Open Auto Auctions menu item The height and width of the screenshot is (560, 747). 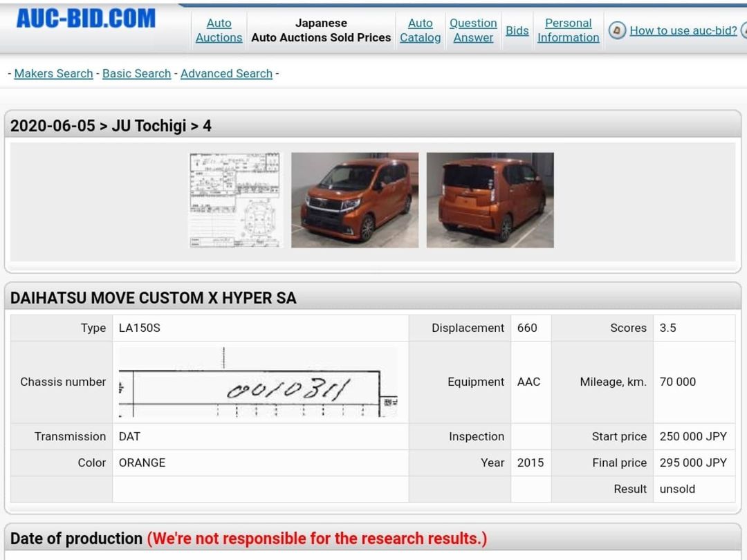[219, 30]
